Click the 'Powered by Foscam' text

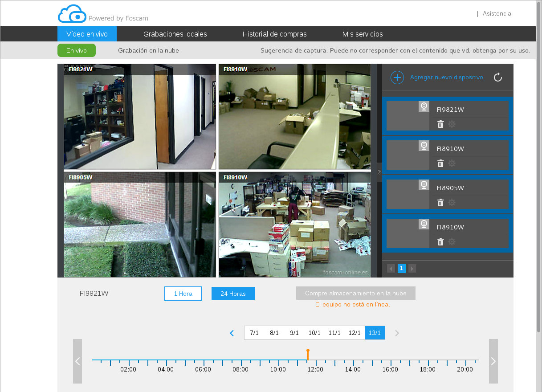(118, 19)
